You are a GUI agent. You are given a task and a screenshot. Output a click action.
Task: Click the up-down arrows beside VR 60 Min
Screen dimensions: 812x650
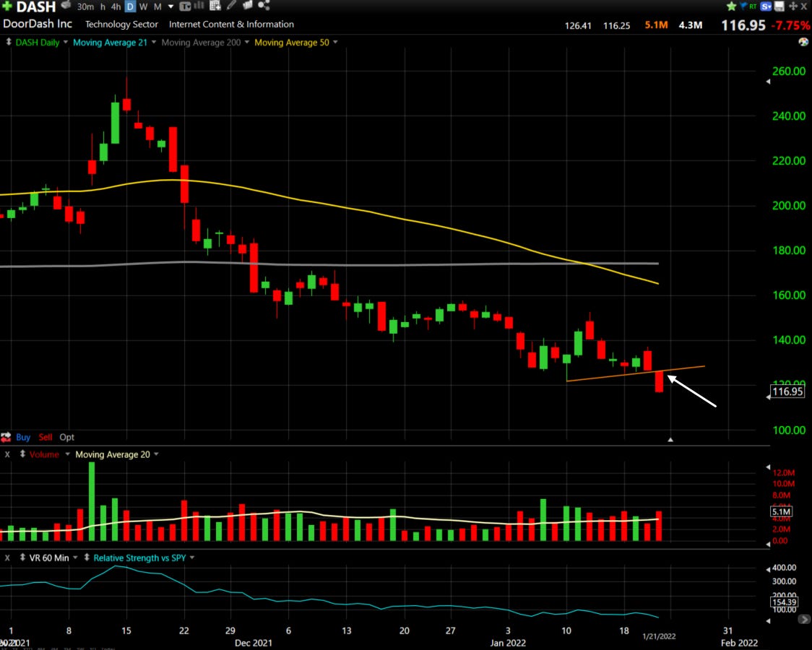pyautogui.click(x=22, y=558)
